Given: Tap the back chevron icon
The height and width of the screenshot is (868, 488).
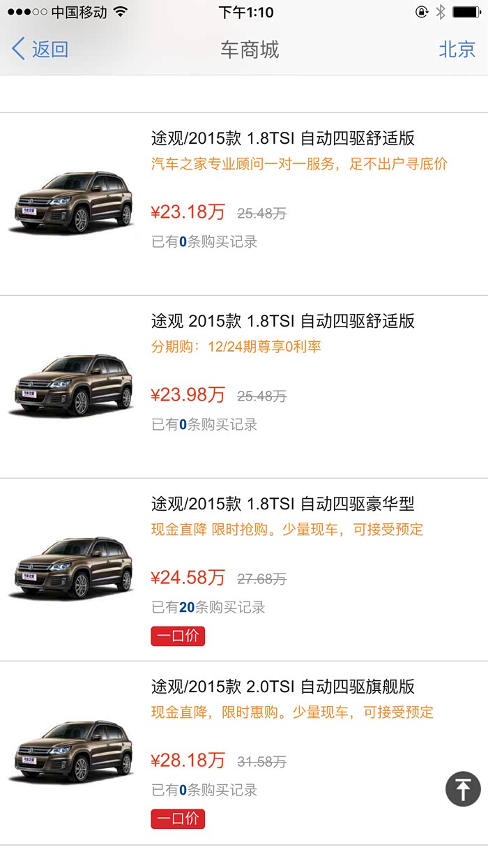Looking at the screenshot, I should pyautogui.click(x=19, y=50).
